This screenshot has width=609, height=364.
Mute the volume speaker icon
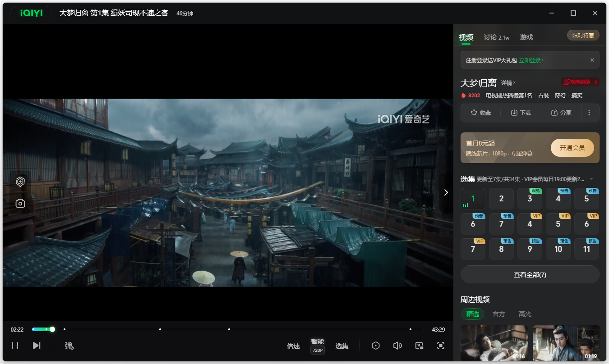point(397,346)
